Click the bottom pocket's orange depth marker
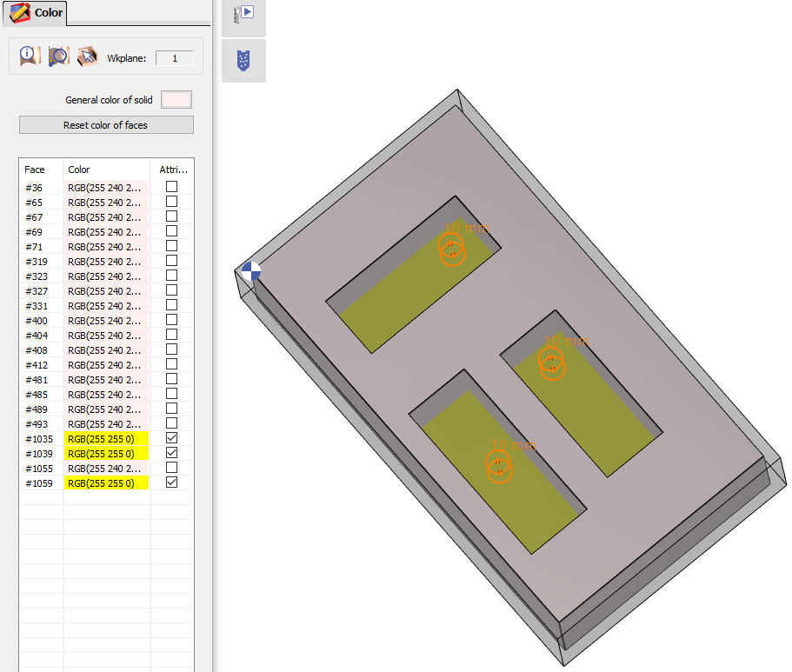The image size is (792, 672). pyautogui.click(x=498, y=467)
